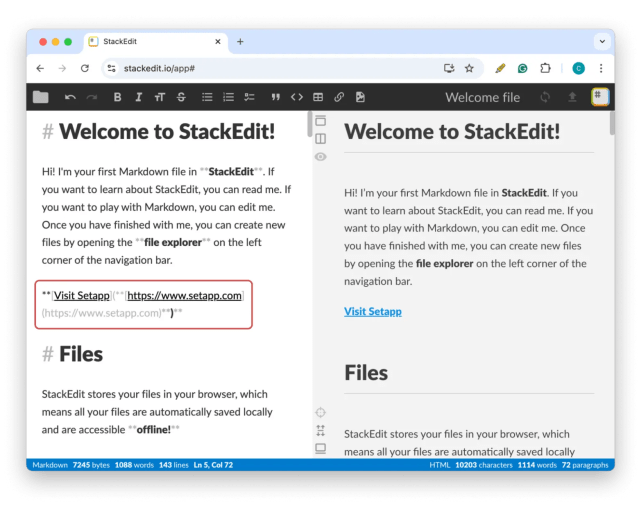The height and width of the screenshot is (509, 639).
Task: Expand the tab search dropdown arrow
Action: [602, 41]
